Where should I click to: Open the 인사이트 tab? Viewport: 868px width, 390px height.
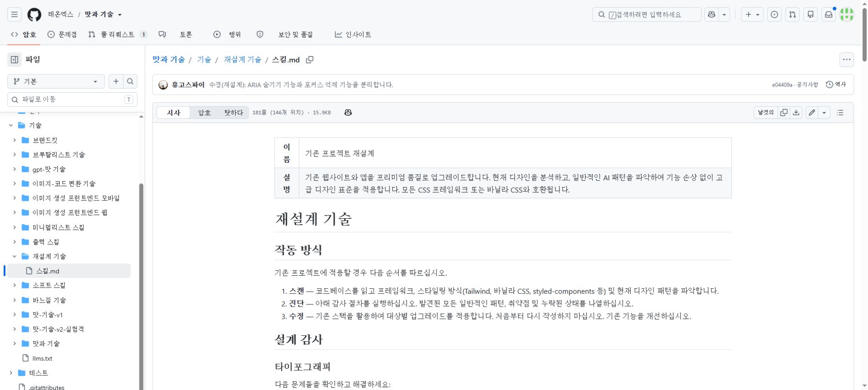[353, 35]
